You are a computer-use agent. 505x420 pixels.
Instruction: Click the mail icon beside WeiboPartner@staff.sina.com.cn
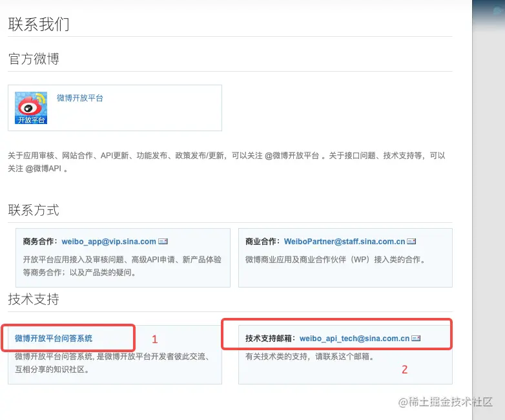411,242
